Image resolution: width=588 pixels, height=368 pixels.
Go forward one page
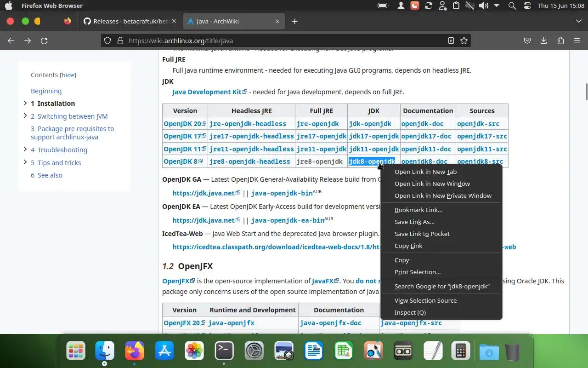click(28, 40)
